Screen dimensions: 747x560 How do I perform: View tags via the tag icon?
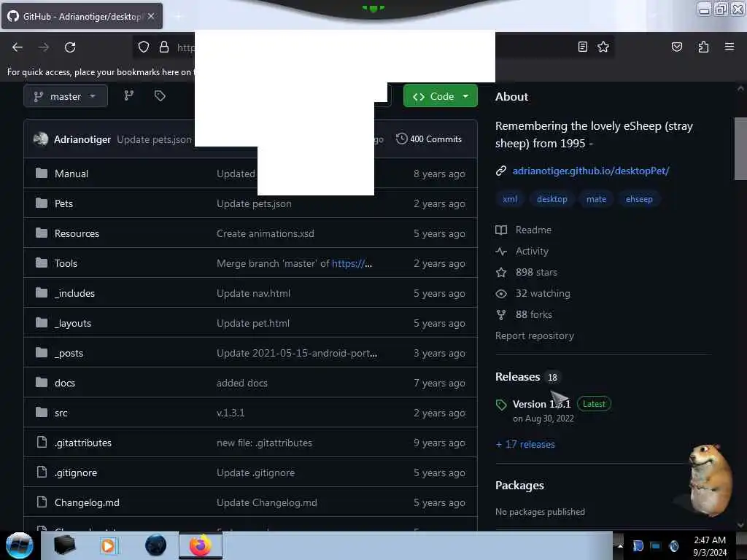[160, 96]
